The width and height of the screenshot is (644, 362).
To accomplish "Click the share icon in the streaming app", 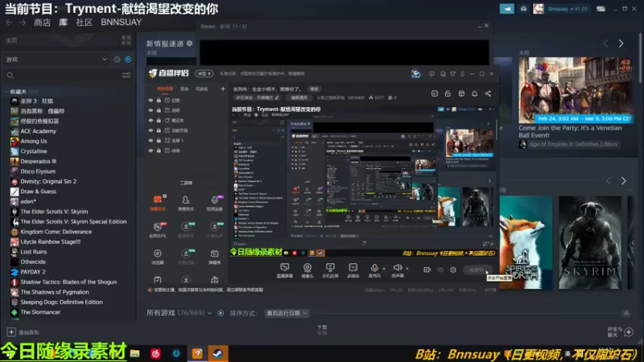I will 488,93.
